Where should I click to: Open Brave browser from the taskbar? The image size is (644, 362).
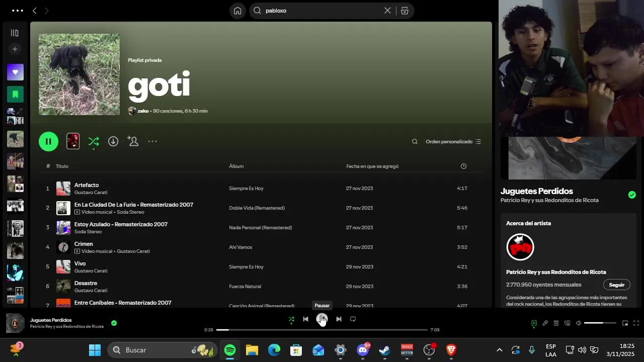(x=451, y=350)
